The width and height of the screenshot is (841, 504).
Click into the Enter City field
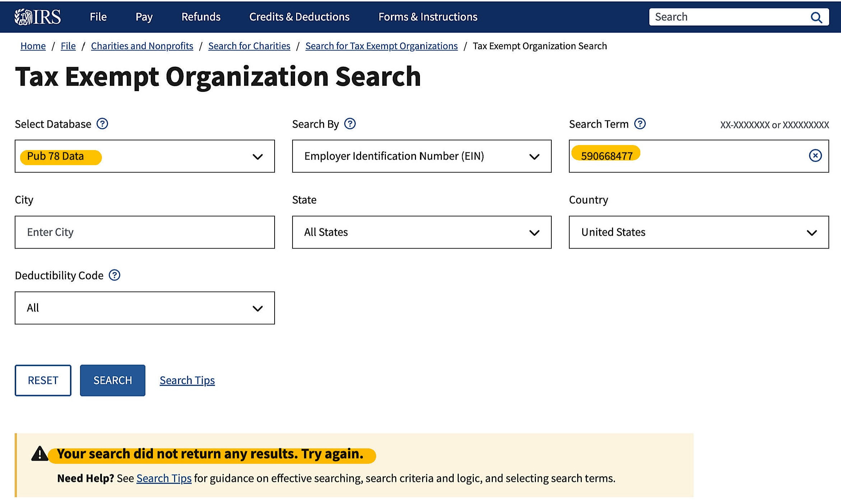click(145, 232)
